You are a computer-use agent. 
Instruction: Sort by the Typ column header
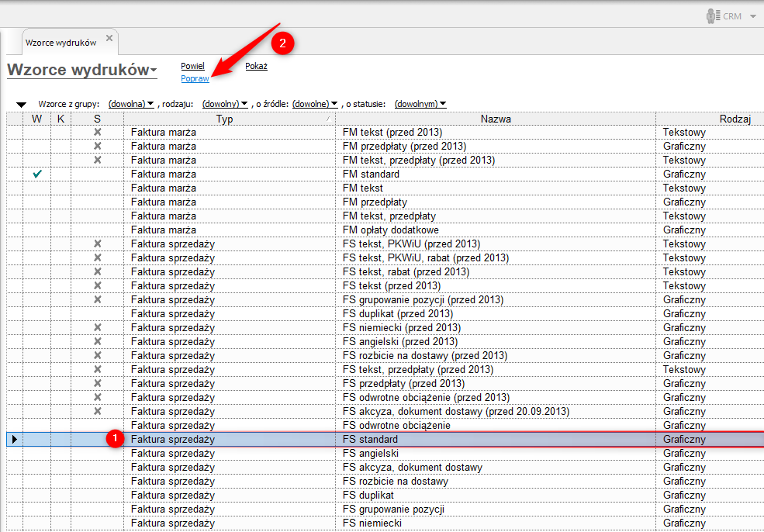pyautogui.click(x=225, y=119)
